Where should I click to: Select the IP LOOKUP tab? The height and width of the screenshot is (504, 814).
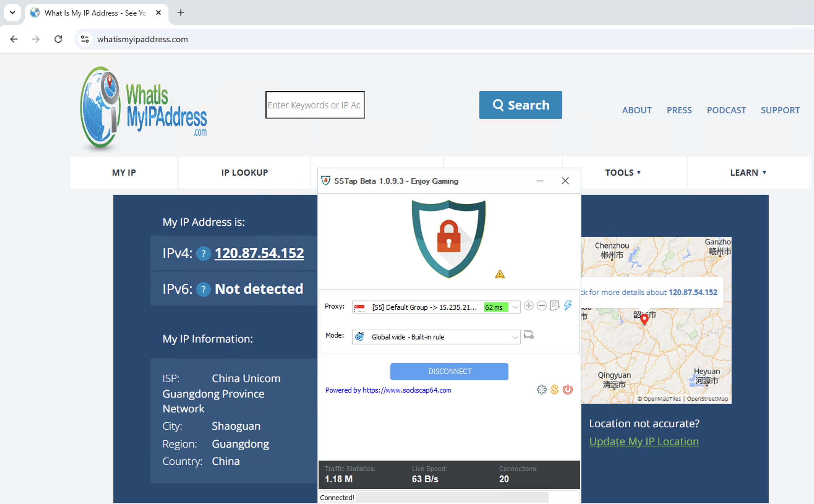[x=244, y=173]
